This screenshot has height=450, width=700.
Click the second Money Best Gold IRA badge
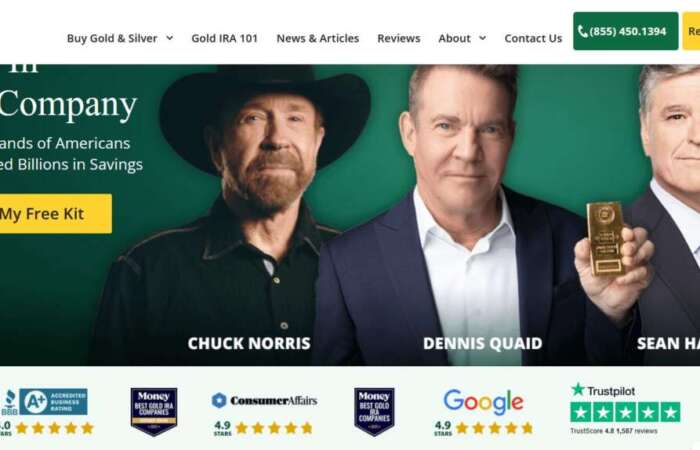[374, 411]
